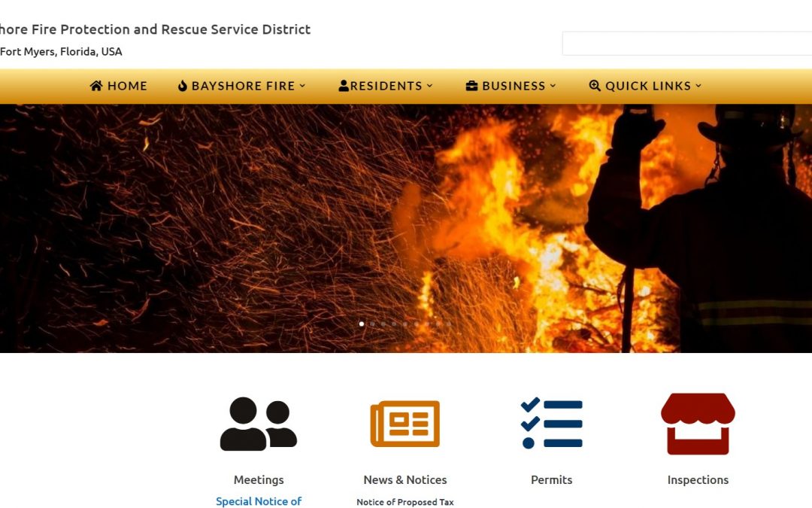The image size is (812, 508).
Task: Click the magnifier icon beside Quick Links
Action: (595, 86)
